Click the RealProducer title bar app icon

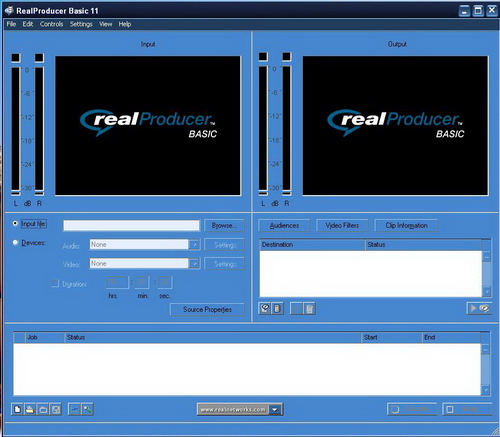(x=9, y=11)
